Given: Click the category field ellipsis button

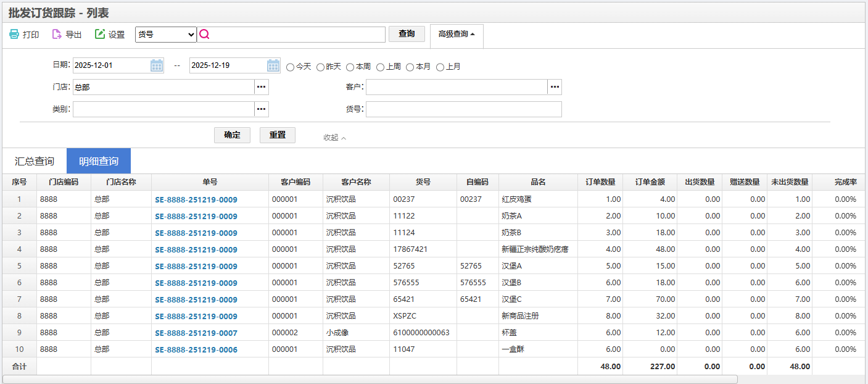Looking at the screenshot, I should coord(262,109).
